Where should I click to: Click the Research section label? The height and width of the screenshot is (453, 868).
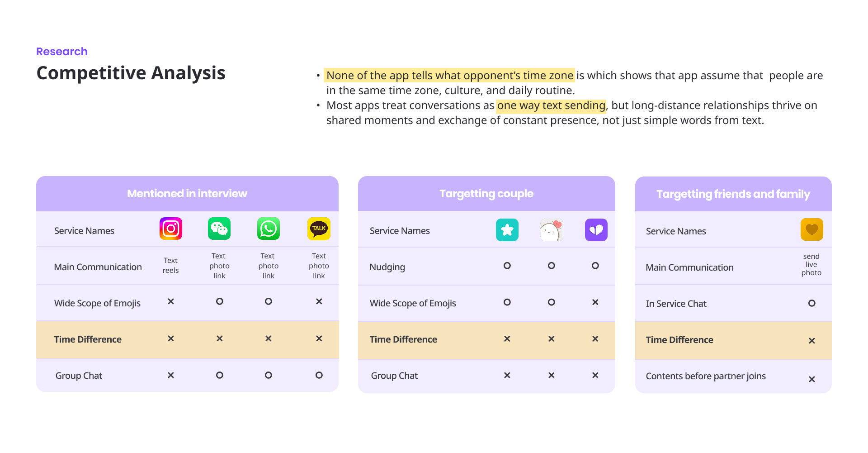tap(62, 52)
